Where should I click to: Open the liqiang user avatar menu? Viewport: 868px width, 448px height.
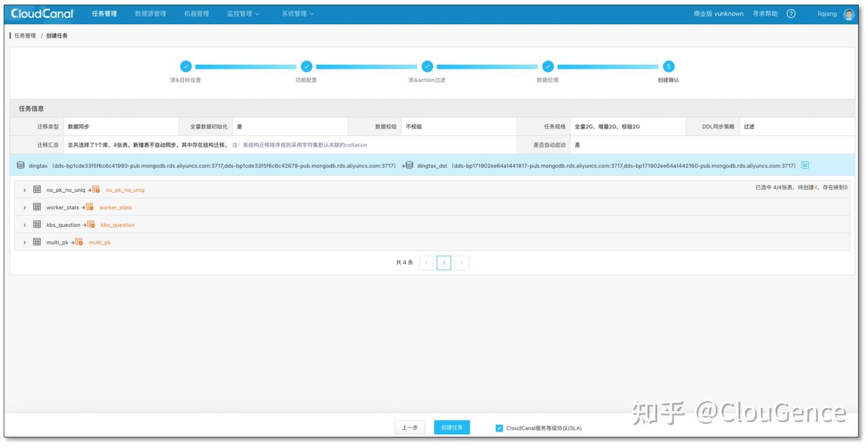pyautogui.click(x=849, y=13)
